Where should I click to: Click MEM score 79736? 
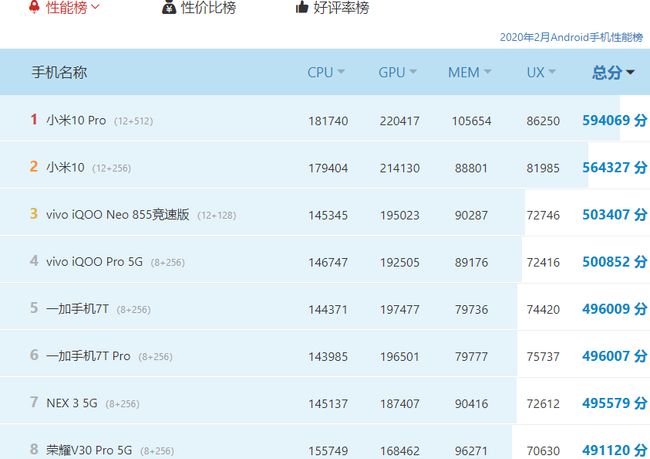click(471, 310)
